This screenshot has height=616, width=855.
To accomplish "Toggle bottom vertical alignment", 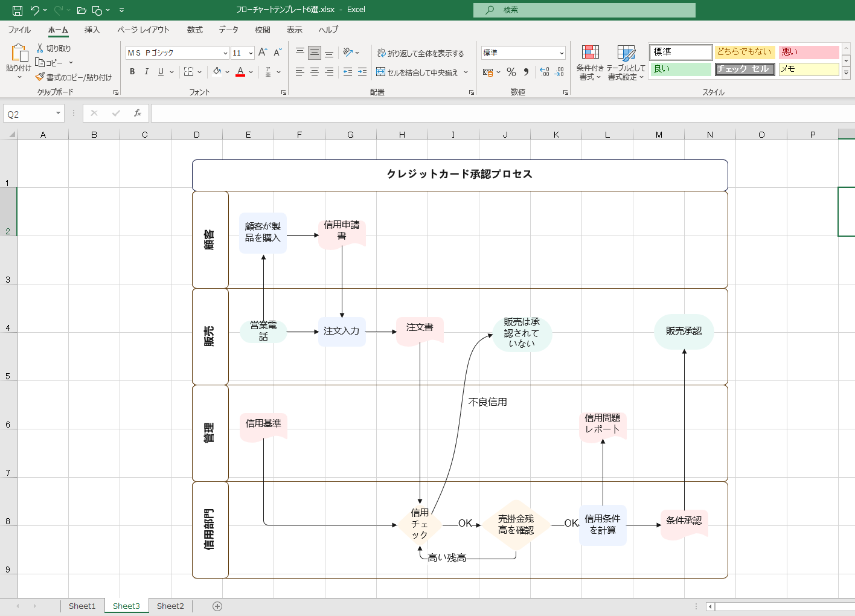I will tap(329, 53).
